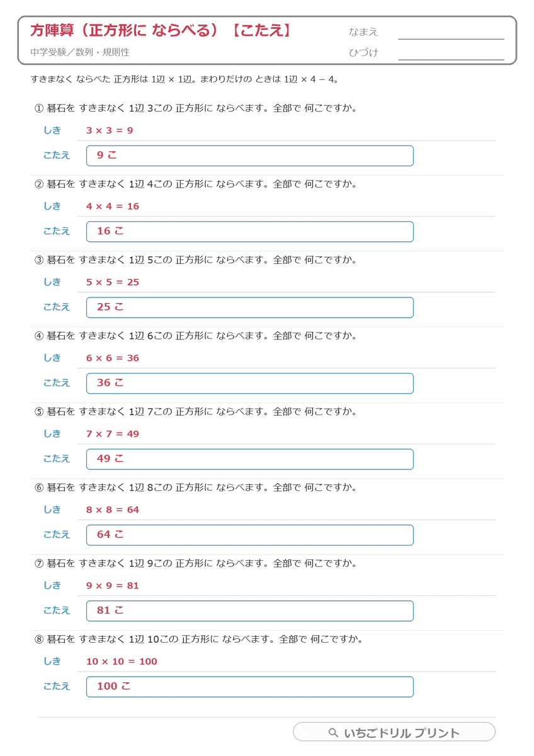534x756 pixels.
Task: Click the answer box showing 16 こ
Action: click(x=250, y=231)
